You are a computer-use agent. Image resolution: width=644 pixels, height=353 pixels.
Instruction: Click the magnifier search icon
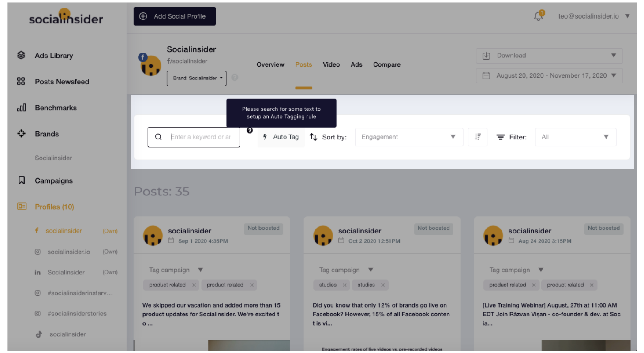(x=158, y=137)
